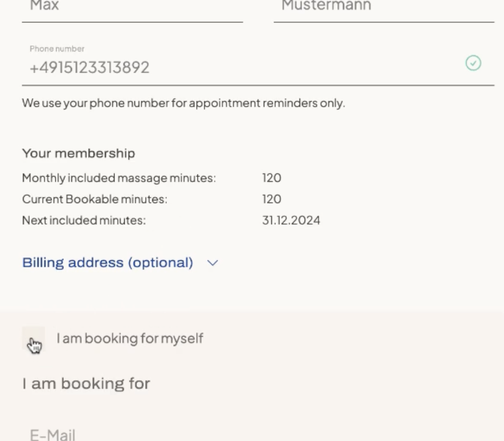Focus the first name field containing Max

[132, 7]
